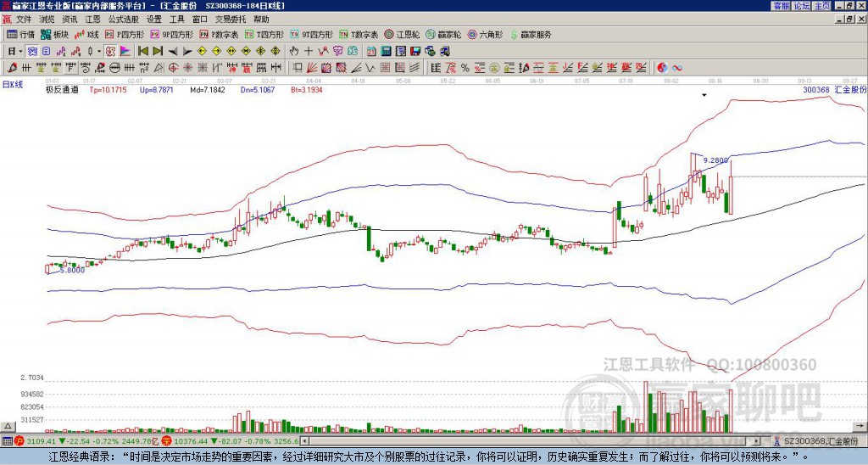Open the 公式选股 menu

[124, 20]
